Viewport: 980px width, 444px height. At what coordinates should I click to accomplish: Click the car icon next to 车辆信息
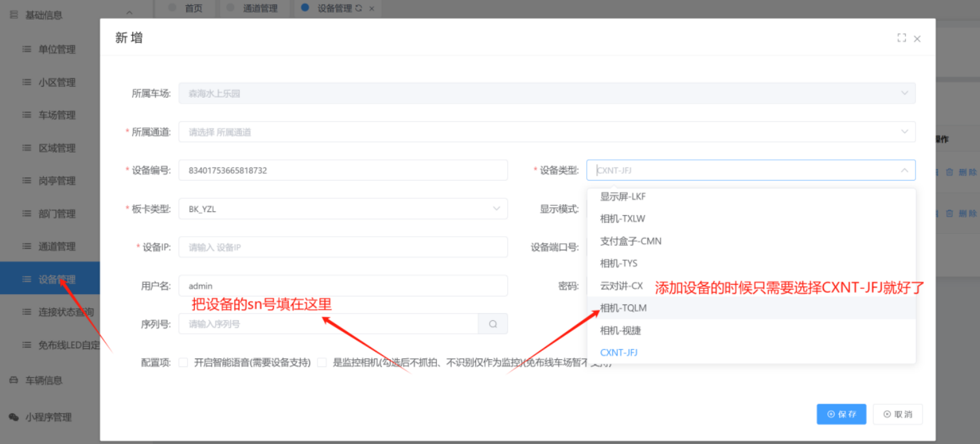click(x=14, y=380)
